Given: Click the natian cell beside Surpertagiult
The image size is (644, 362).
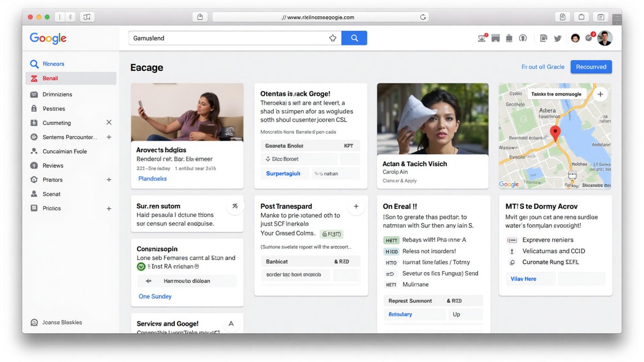Looking at the screenshot, I should [x=335, y=173].
